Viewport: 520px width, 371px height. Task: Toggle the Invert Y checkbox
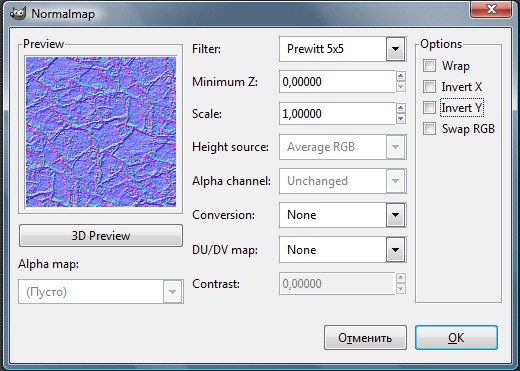pyautogui.click(x=429, y=108)
